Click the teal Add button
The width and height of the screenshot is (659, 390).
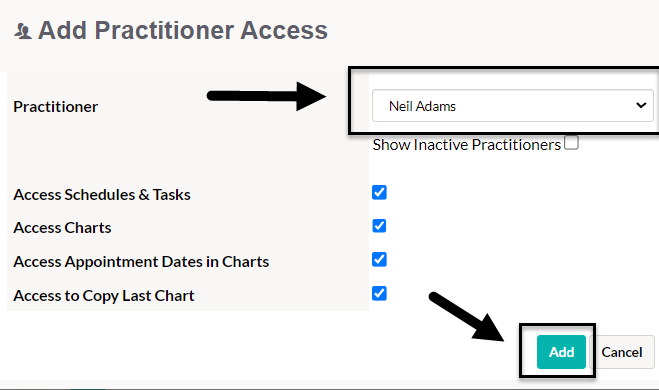tap(561, 352)
